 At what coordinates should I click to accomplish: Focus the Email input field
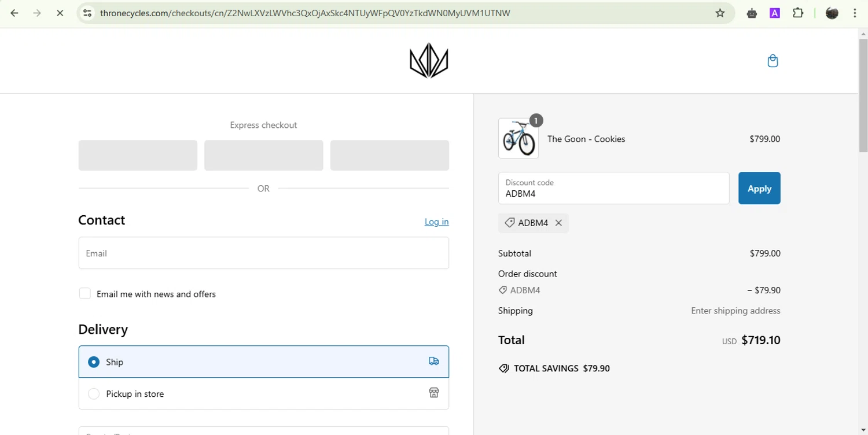click(x=263, y=253)
